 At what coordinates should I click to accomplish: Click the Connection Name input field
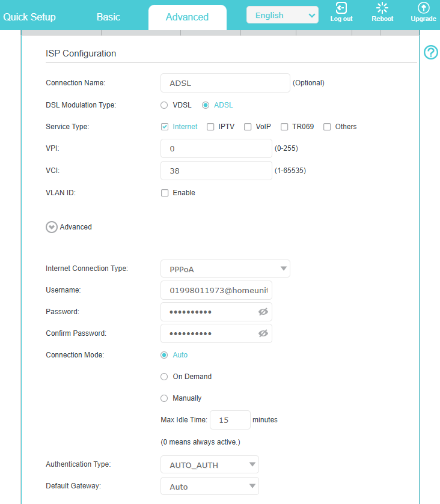[x=225, y=83]
